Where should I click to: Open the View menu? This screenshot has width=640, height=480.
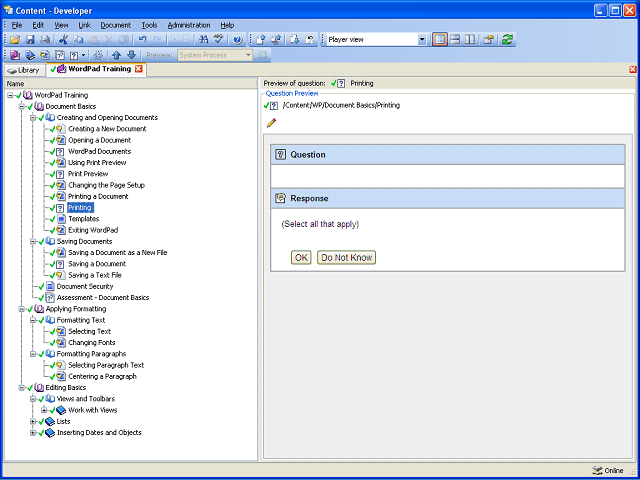pos(61,25)
